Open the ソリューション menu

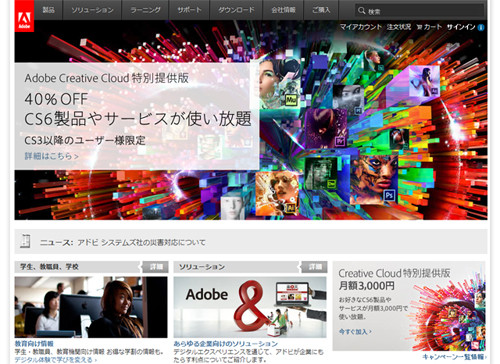pos(92,10)
